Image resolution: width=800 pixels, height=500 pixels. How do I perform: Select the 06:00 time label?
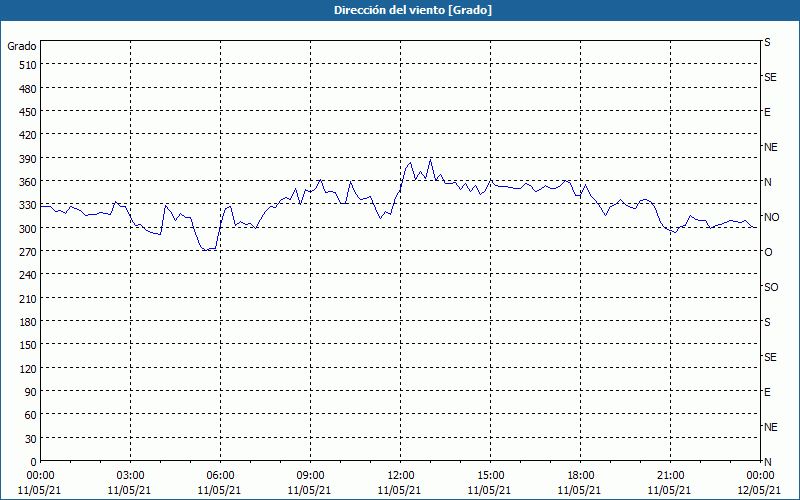click(220, 476)
